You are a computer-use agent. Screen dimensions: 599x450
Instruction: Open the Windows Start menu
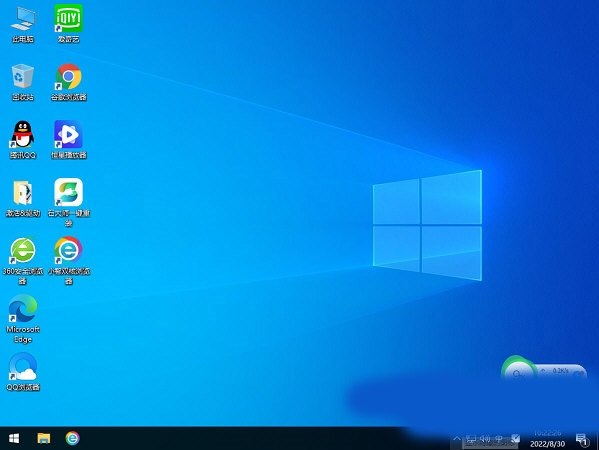[x=14, y=438]
